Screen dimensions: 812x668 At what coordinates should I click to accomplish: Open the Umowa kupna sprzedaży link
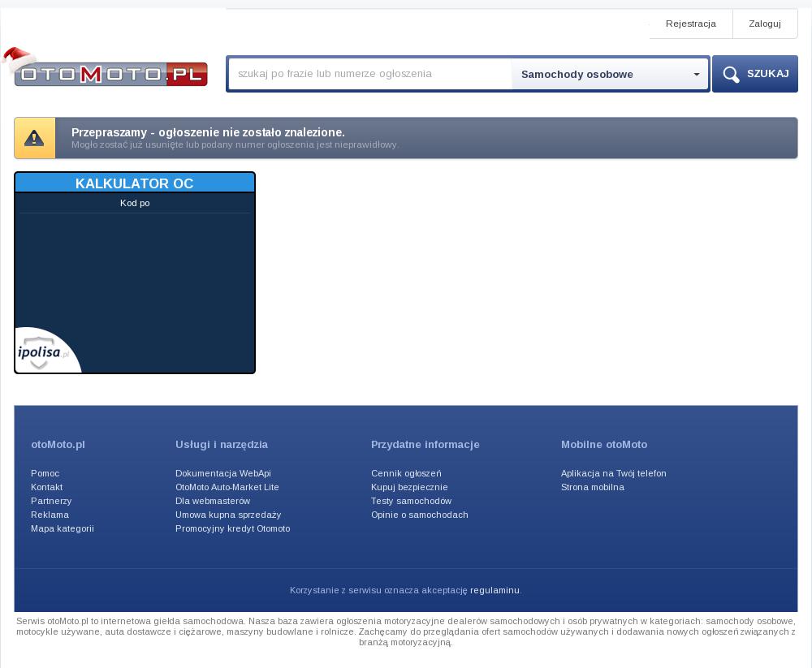228,515
